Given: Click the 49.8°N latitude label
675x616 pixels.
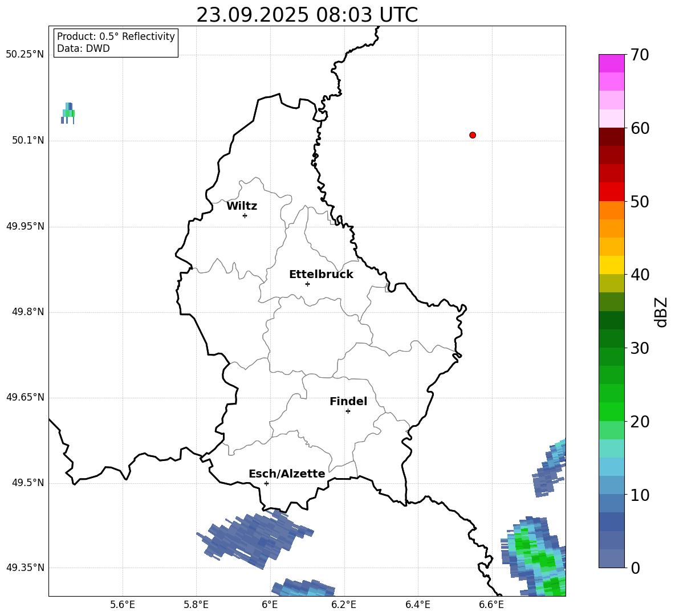Looking at the screenshot, I should point(28,312).
